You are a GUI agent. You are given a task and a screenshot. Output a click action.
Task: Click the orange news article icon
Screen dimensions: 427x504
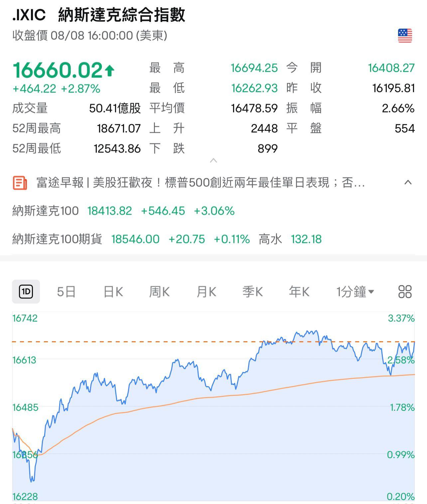(19, 182)
